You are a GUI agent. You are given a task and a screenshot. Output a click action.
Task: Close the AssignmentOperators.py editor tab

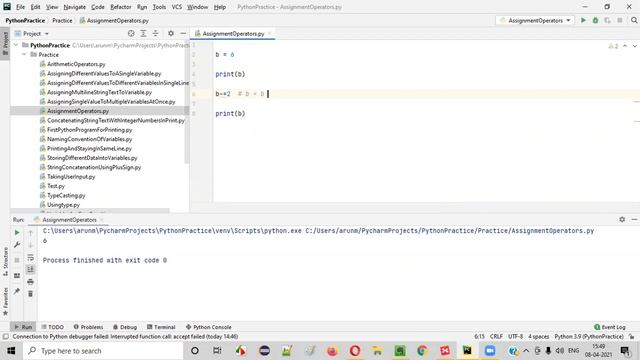(269, 33)
